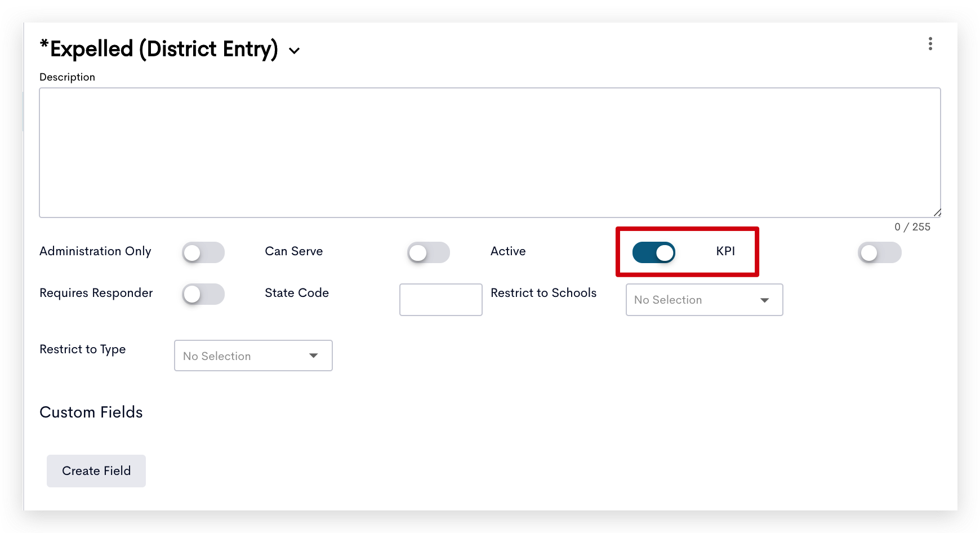Turn off the Active switch
The width and height of the screenshot is (980, 533).
click(654, 252)
